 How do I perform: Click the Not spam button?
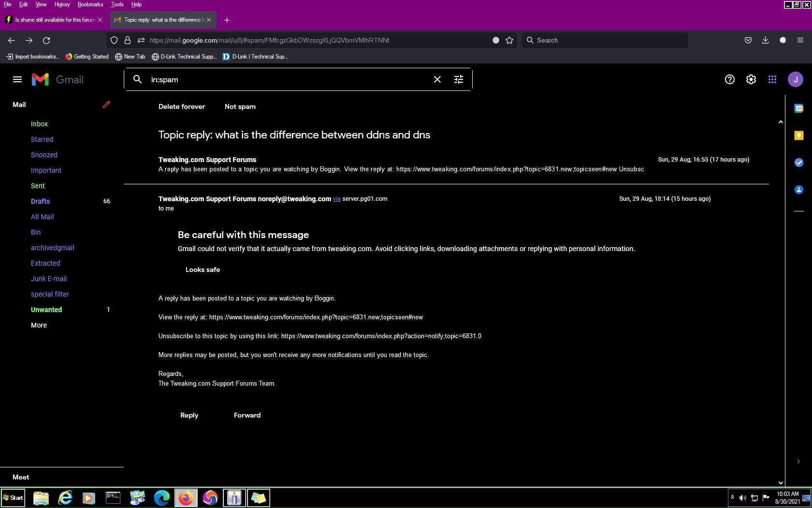[x=240, y=106]
